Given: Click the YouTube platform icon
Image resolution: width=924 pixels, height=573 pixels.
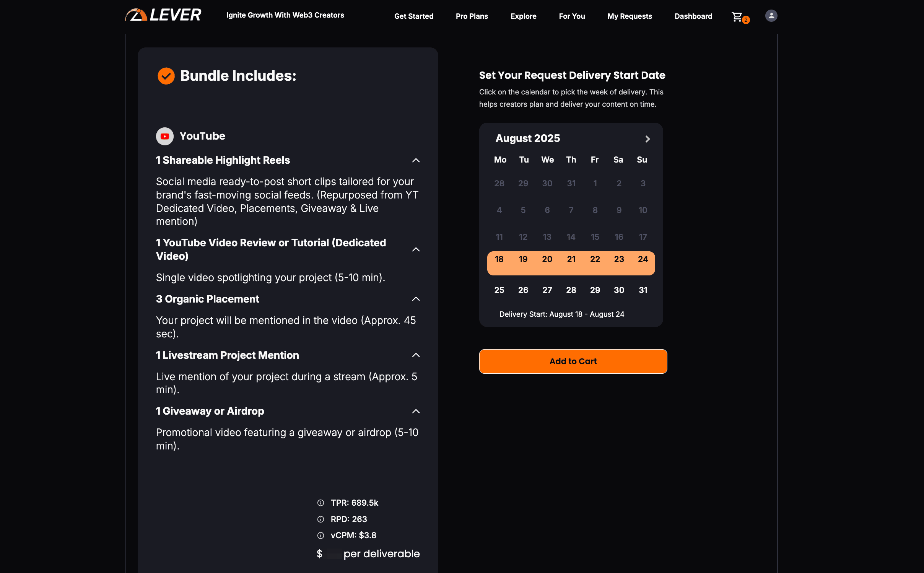Looking at the screenshot, I should pos(165,136).
